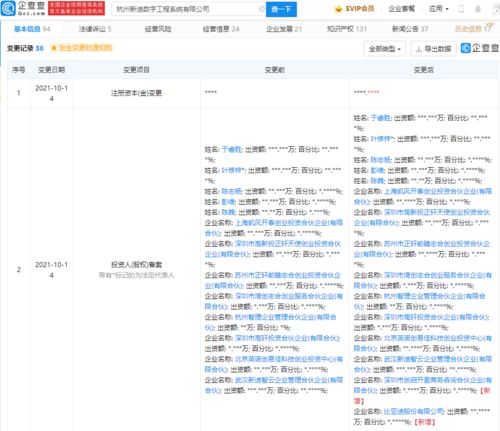Switch to the 经营信息 24 tab
The image size is (500, 431).
point(221,29)
